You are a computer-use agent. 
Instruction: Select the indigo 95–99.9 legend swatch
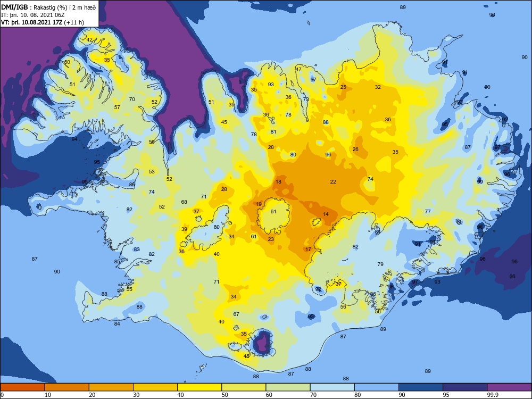[465, 387]
